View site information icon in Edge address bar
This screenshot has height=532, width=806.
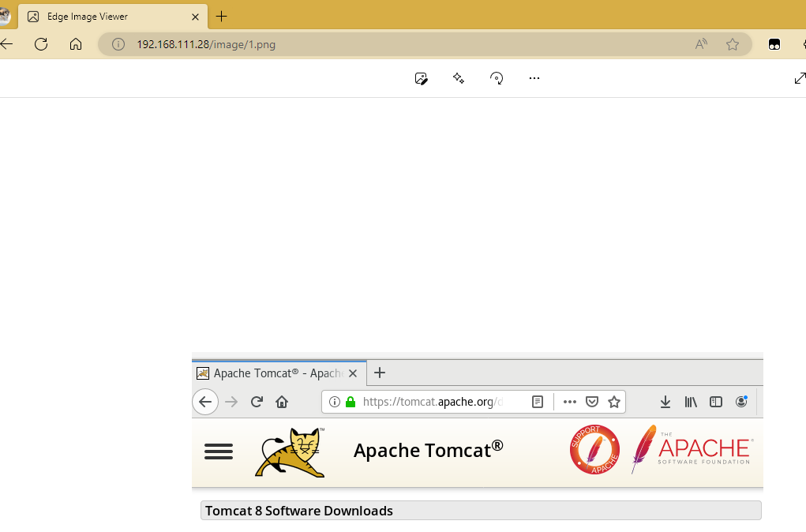(118, 44)
